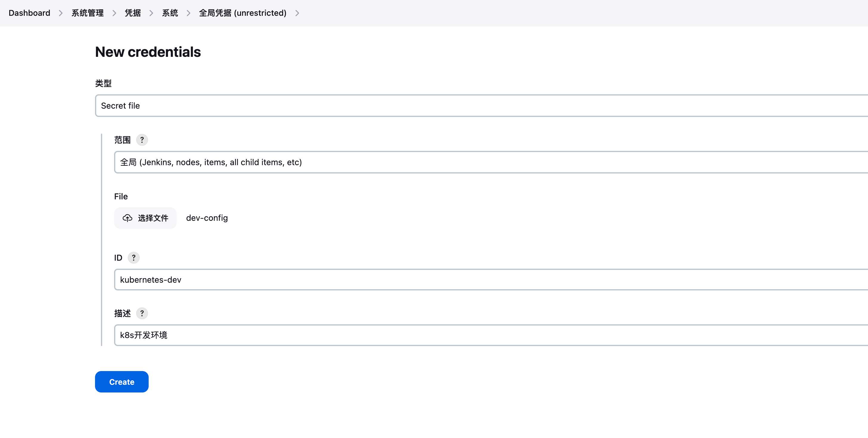
Task: Expand chevron after 系统管理 breadcrumb
Action: (114, 13)
